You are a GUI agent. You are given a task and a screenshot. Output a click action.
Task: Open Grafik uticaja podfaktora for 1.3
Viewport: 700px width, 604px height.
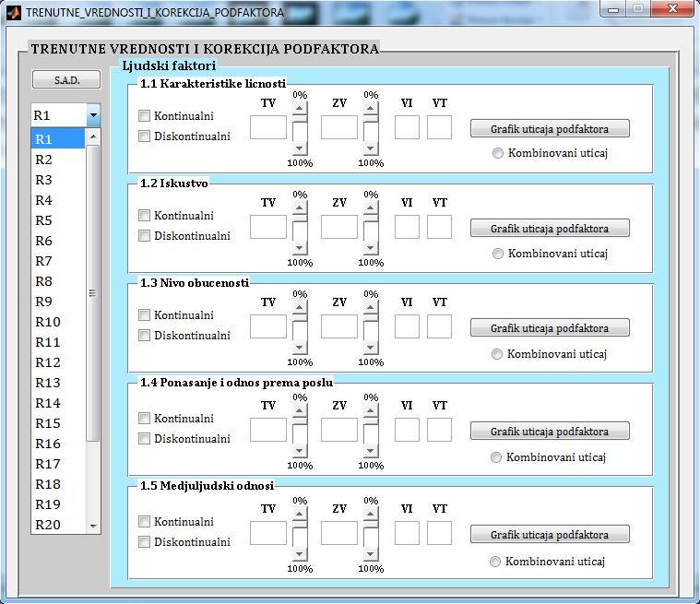tap(550, 327)
